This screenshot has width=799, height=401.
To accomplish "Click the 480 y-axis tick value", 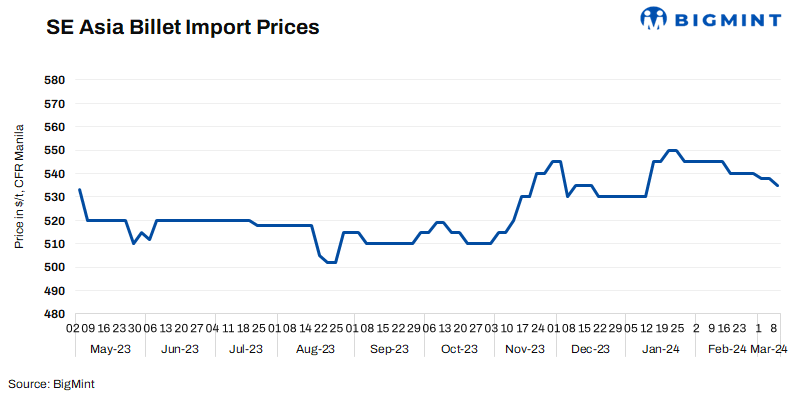I will [55, 314].
